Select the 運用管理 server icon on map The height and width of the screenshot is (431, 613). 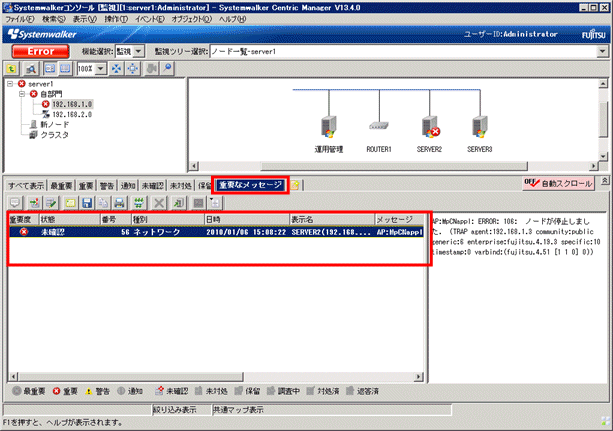pos(329,127)
